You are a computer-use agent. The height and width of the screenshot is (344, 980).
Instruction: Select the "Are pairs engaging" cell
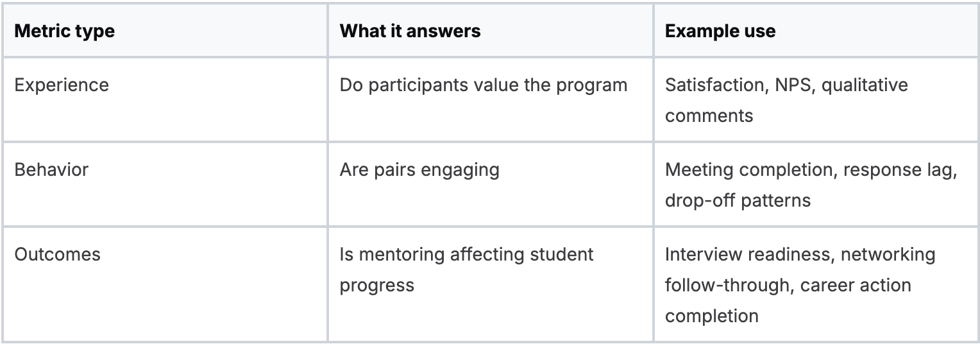coord(419,169)
